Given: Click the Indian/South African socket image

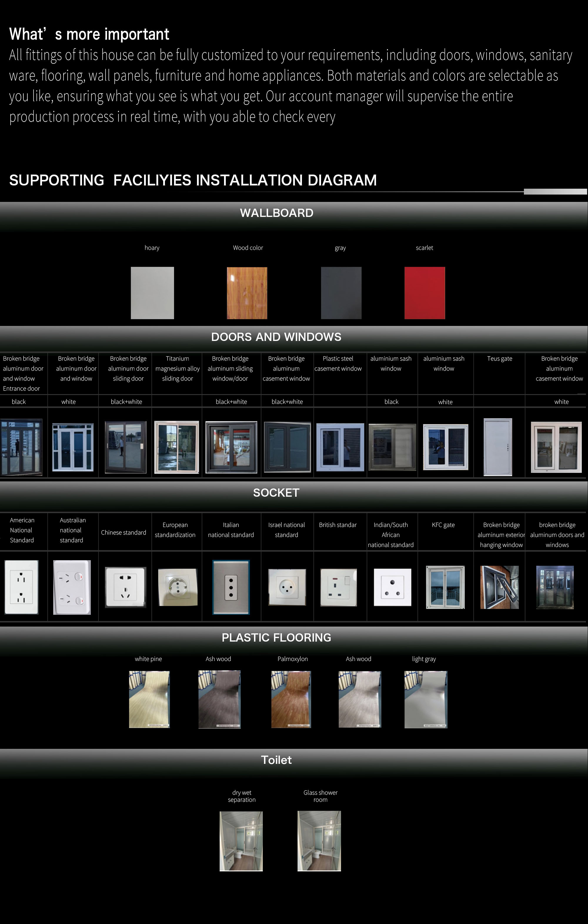Looking at the screenshot, I should (392, 587).
